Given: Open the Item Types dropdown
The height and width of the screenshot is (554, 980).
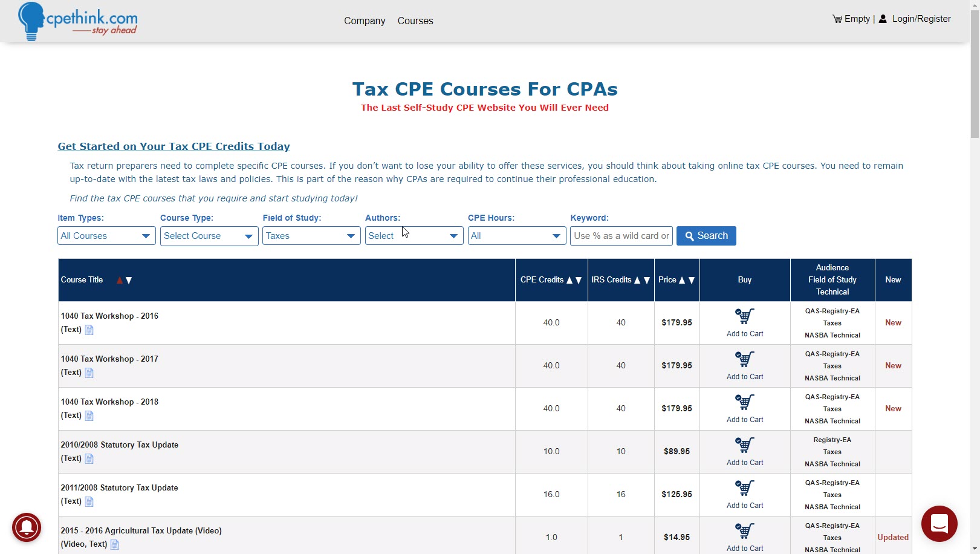Looking at the screenshot, I should 106,236.
